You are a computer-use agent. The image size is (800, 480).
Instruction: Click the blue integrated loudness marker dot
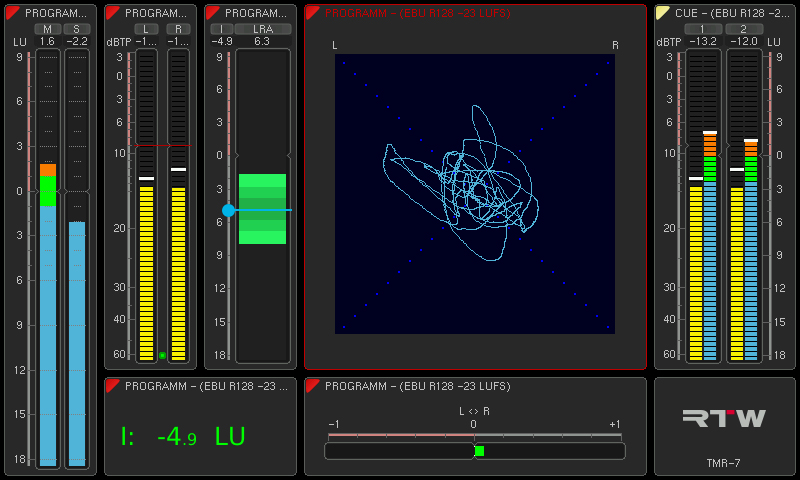(x=228, y=210)
